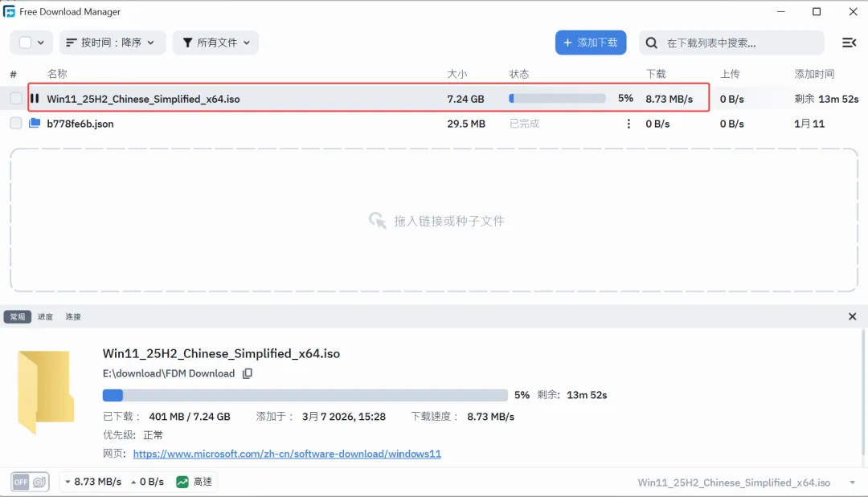This screenshot has width=868, height=497.
Task: Click the 已完成 status text
Action: point(524,124)
